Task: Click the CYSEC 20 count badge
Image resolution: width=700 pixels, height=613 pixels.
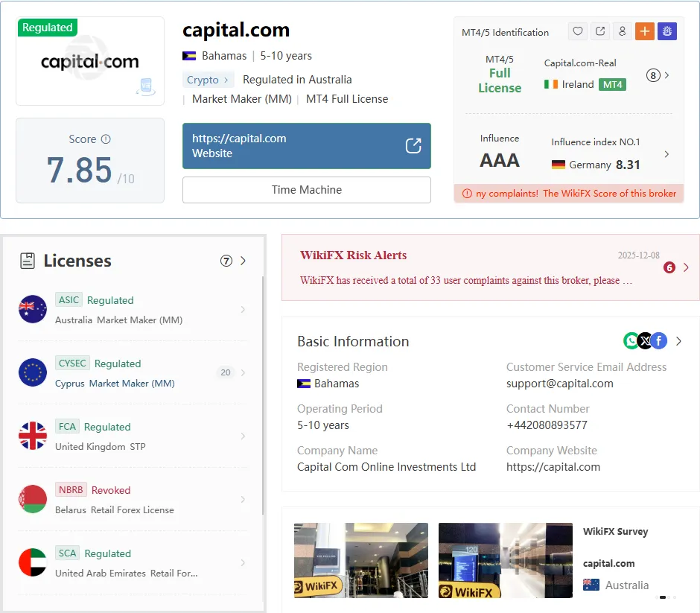Action: pyautogui.click(x=226, y=372)
